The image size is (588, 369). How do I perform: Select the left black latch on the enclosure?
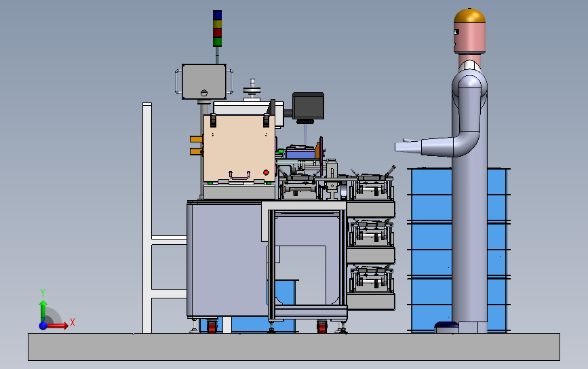tap(213, 120)
